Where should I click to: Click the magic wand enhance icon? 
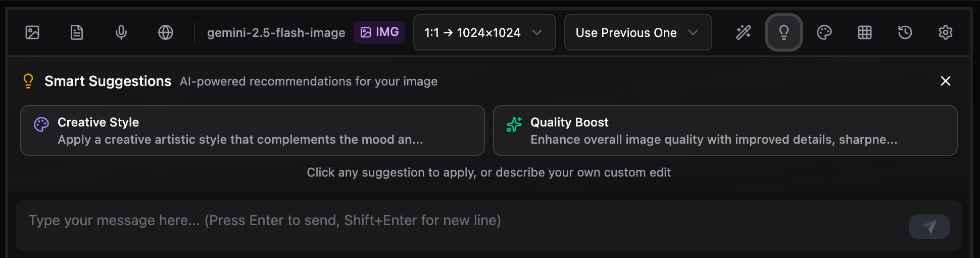pos(743,33)
